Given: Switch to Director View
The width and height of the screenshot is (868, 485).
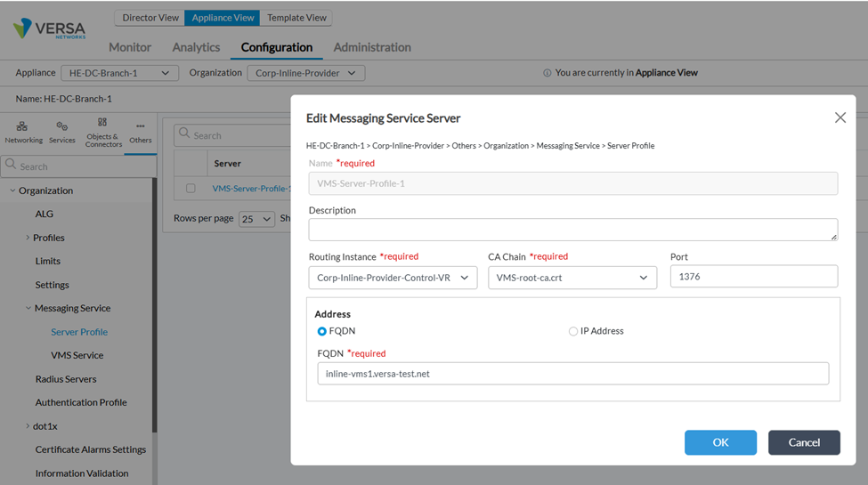Looking at the screenshot, I should click(150, 18).
